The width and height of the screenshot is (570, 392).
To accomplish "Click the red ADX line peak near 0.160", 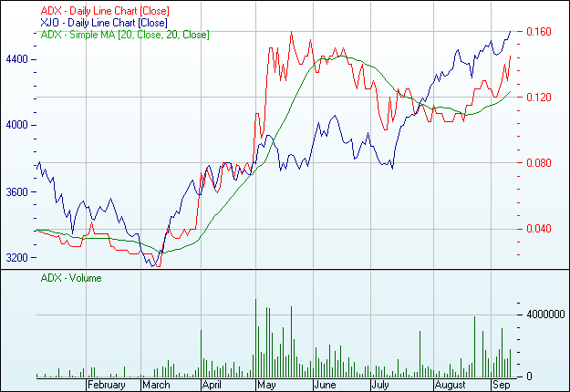I will tap(292, 32).
